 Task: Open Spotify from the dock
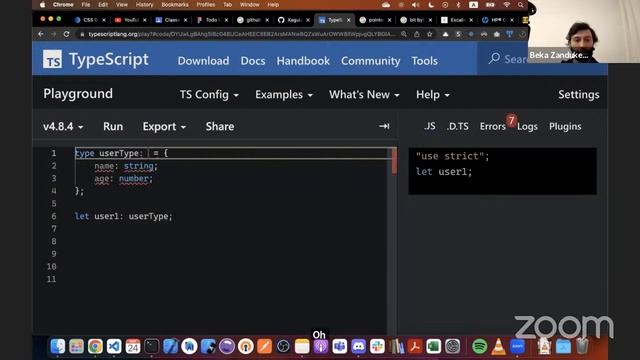(480, 347)
